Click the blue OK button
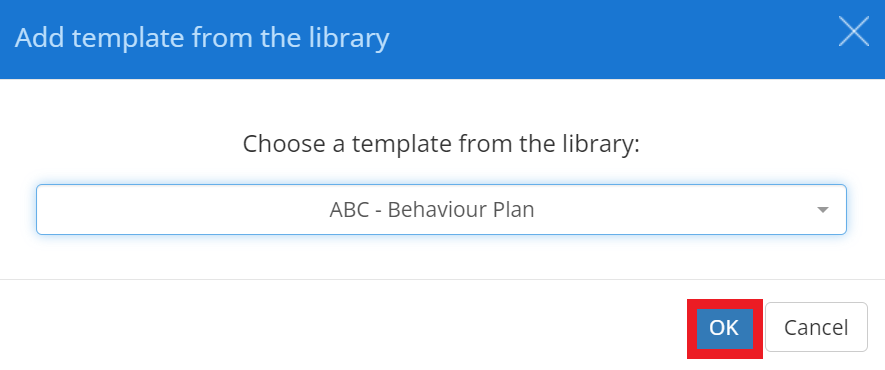The image size is (885, 370). [724, 328]
